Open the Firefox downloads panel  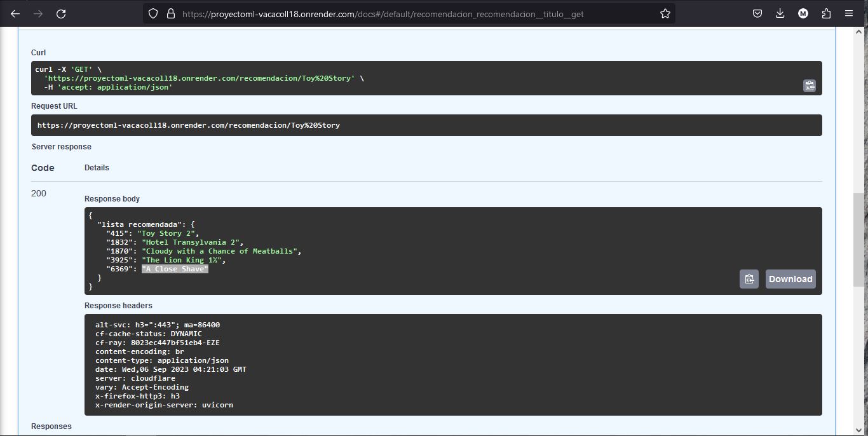click(x=780, y=13)
